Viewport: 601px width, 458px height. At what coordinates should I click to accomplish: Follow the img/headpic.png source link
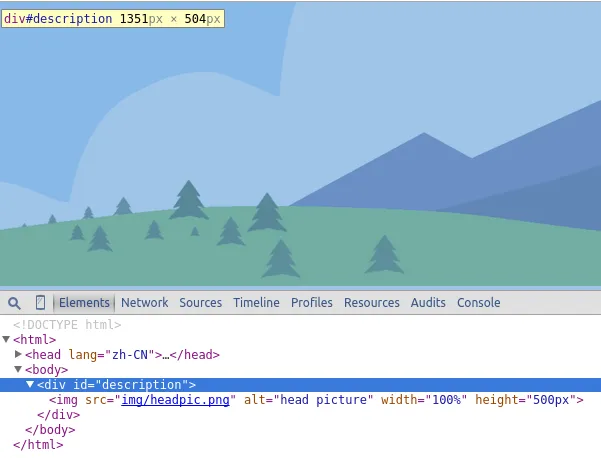point(175,400)
